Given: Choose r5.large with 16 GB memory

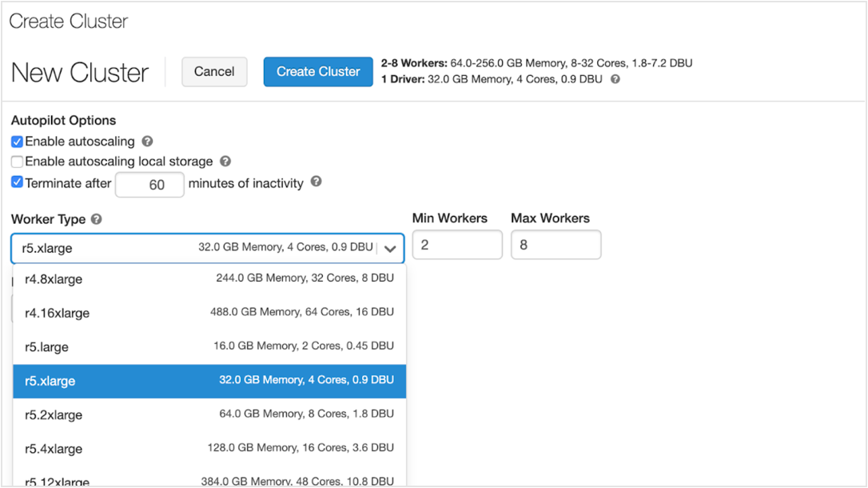Looking at the screenshot, I should click(209, 347).
